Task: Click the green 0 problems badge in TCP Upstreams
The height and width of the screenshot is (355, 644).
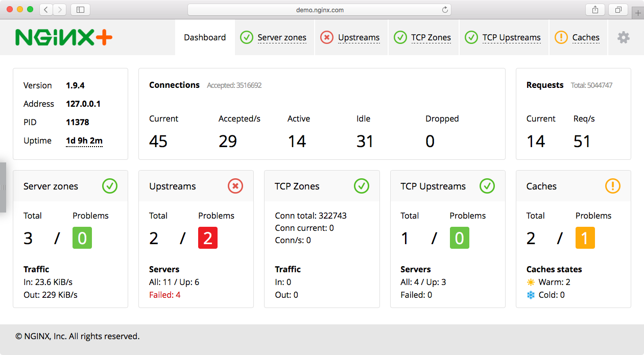Action: (x=459, y=238)
